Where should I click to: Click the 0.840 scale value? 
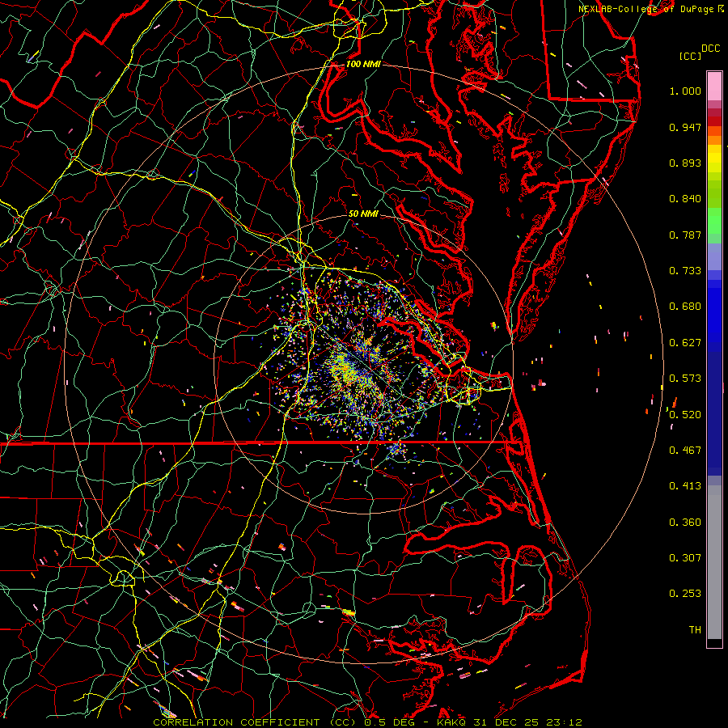click(x=685, y=199)
